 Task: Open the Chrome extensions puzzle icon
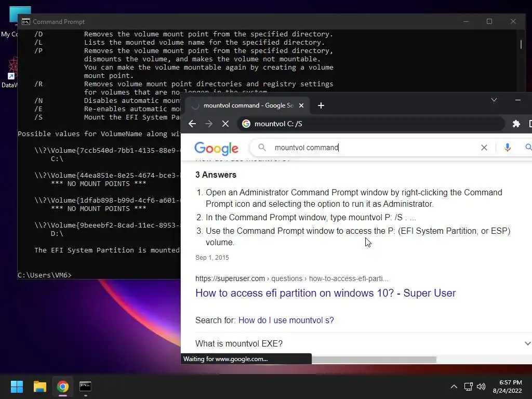516,124
